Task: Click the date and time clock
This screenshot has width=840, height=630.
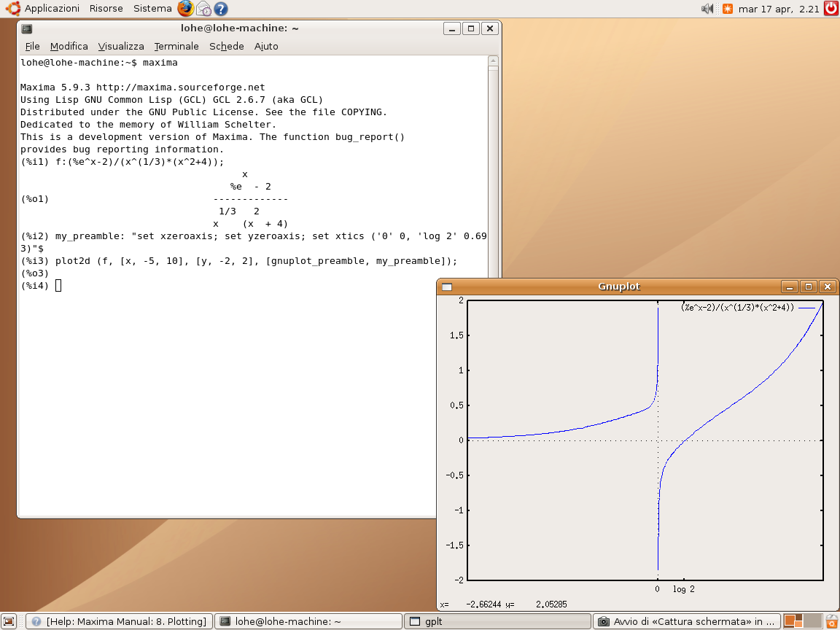Action: 777,9
